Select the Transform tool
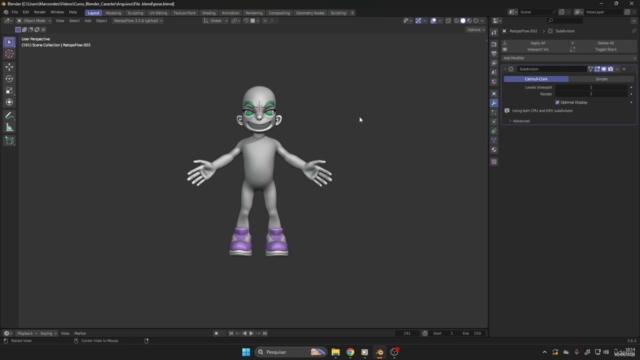 click(x=9, y=102)
